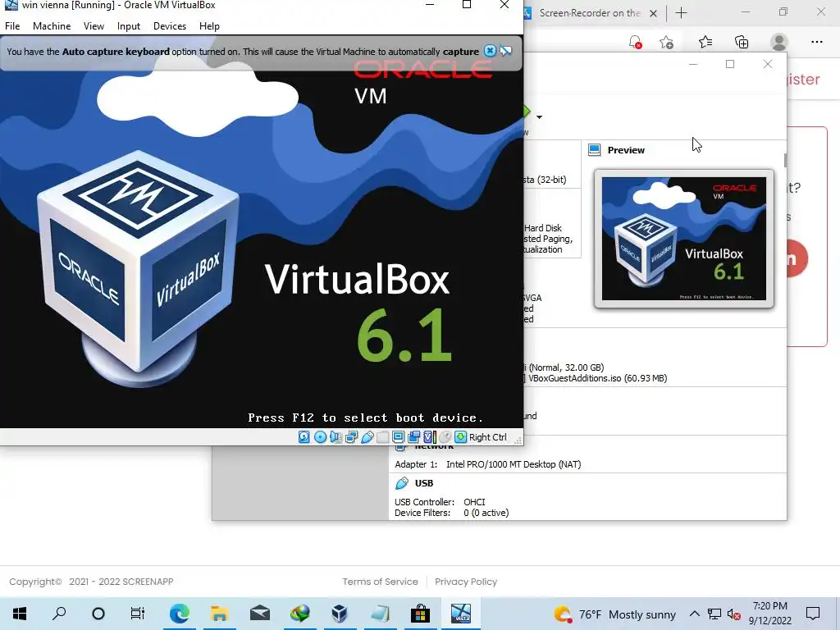Image resolution: width=840 pixels, height=630 pixels.
Task: Open the Start button dropdown arrow in Manager
Action: point(539,116)
